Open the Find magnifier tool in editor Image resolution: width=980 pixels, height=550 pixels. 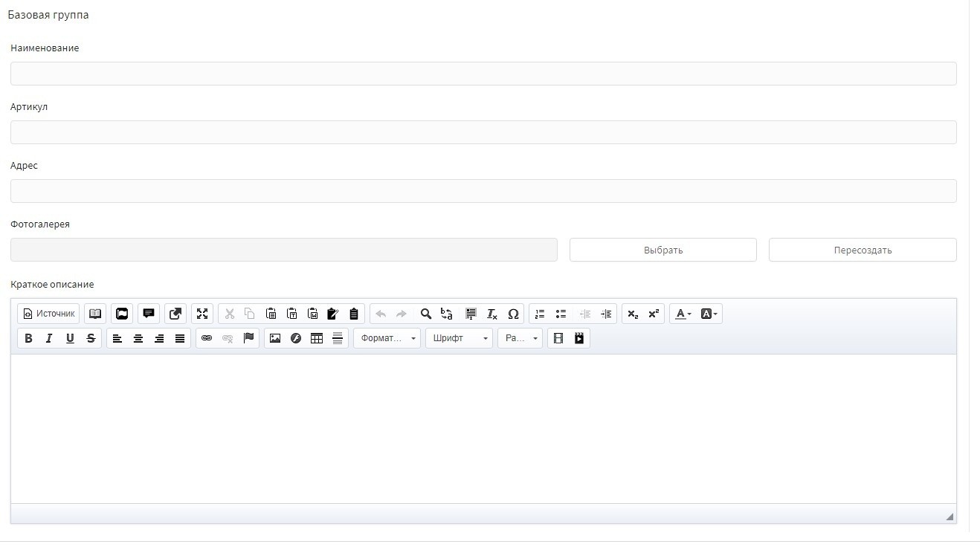pos(426,314)
